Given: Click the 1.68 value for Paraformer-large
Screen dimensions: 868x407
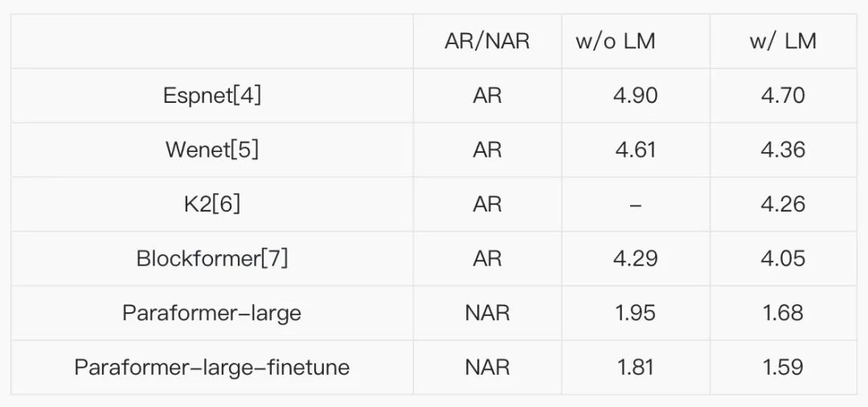Looking at the screenshot, I should pos(783,313).
